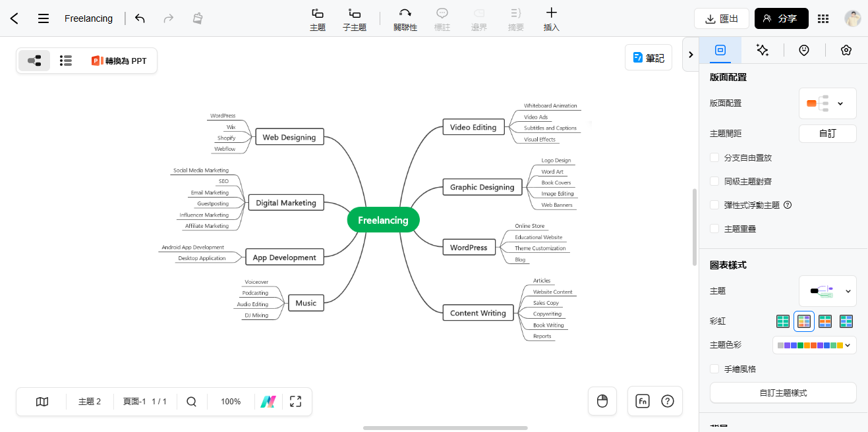Image resolution: width=868 pixels, height=432 pixels.
Task: Open the apps grid icon
Action: tap(823, 18)
